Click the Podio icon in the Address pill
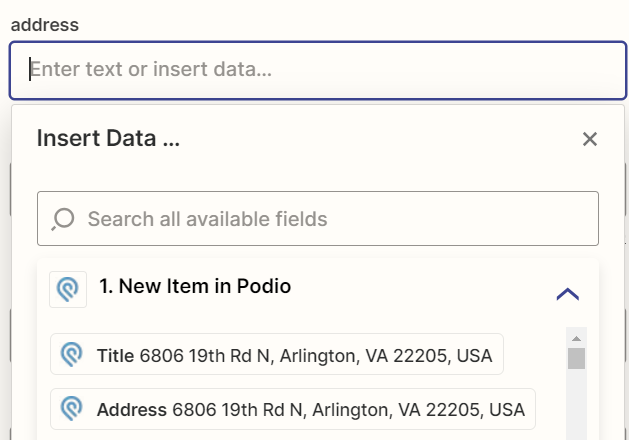 pyautogui.click(x=71, y=409)
